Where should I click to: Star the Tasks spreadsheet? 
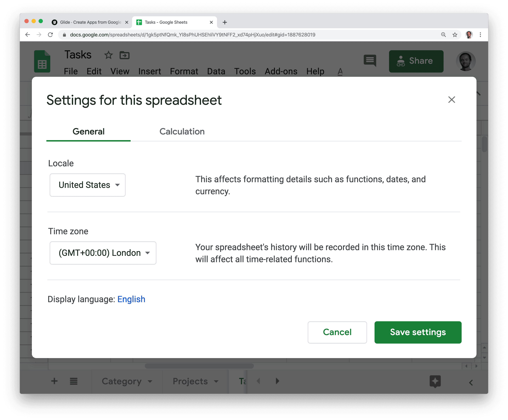pyautogui.click(x=108, y=55)
